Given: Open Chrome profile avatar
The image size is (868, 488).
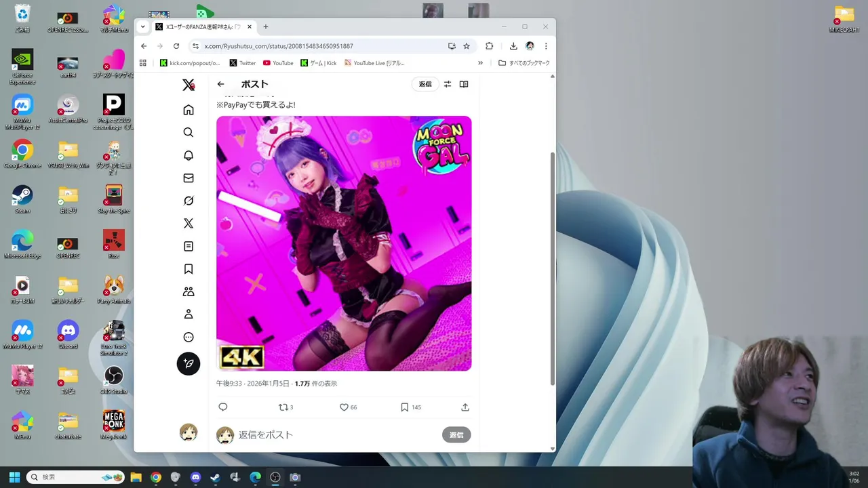Looking at the screenshot, I should click(x=530, y=46).
